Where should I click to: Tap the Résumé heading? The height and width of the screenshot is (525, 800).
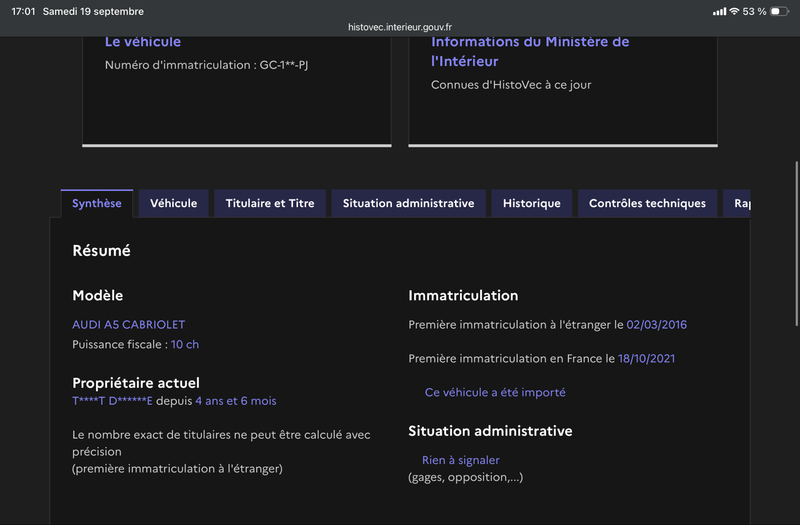pos(102,251)
